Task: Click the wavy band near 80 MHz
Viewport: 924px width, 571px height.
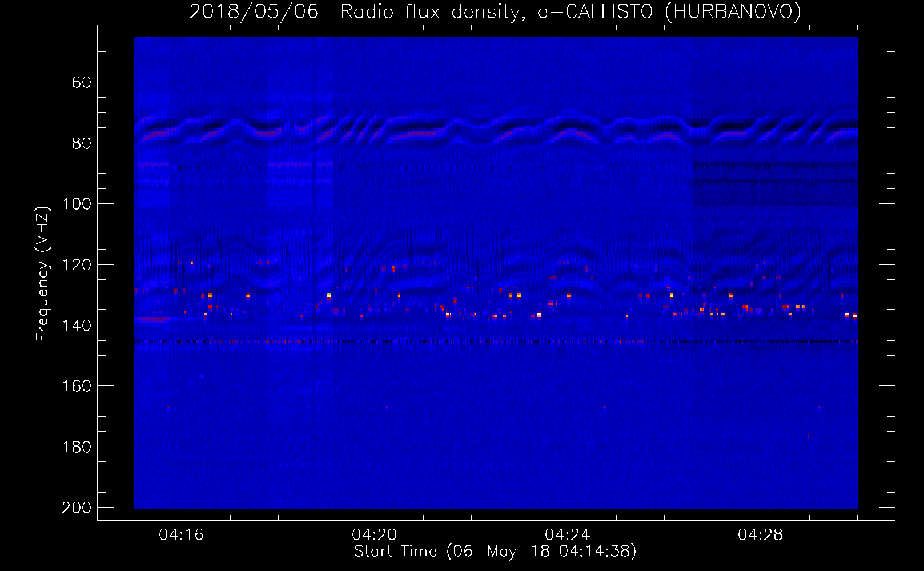Action: 496,130
